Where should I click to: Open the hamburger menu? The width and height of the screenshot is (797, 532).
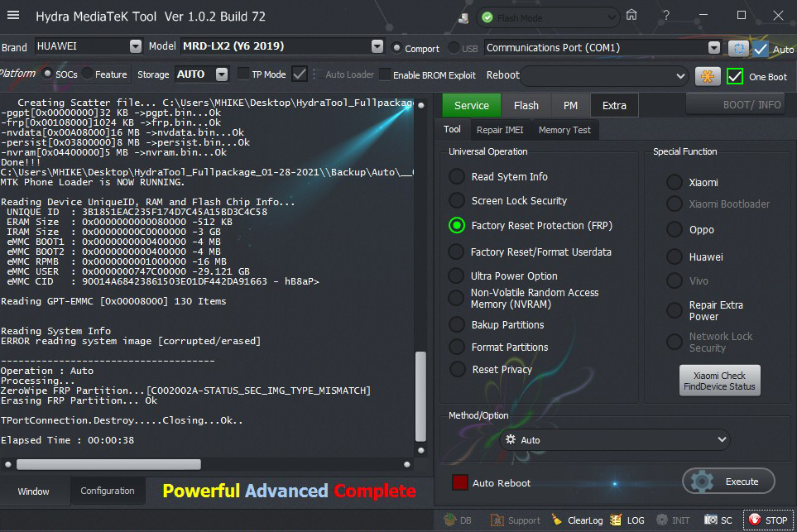[x=13, y=15]
